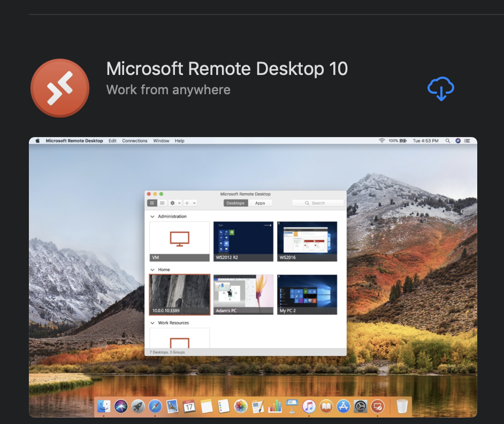504x424 pixels.
Task: Click the "Tue 4:53 PM" clock
Action: [x=425, y=141]
